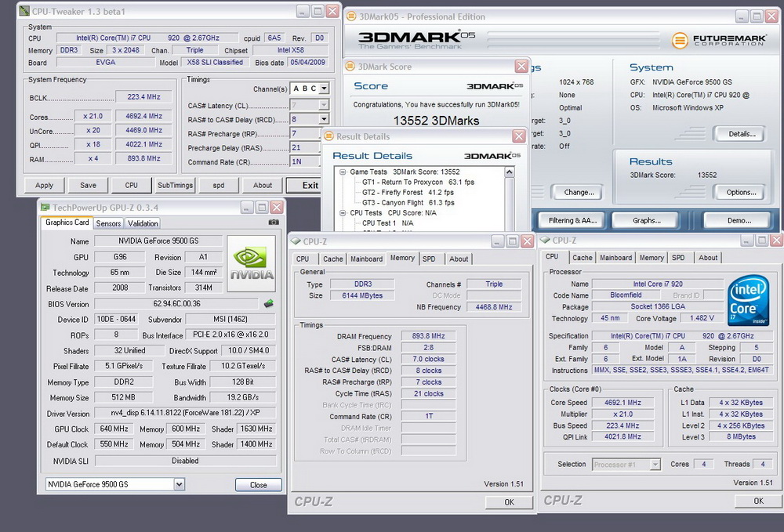Click the right CPU-Z window title icon
Image resolution: width=784 pixels, height=532 pixels.
coord(545,241)
